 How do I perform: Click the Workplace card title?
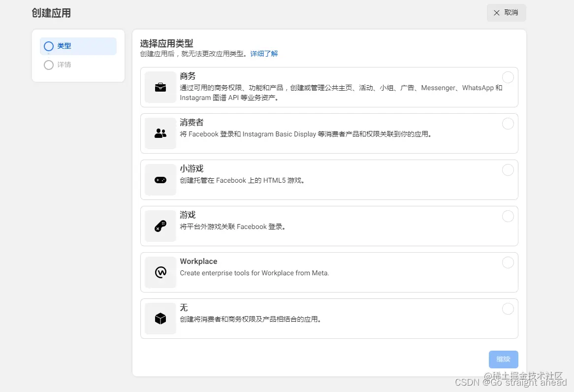pos(198,261)
